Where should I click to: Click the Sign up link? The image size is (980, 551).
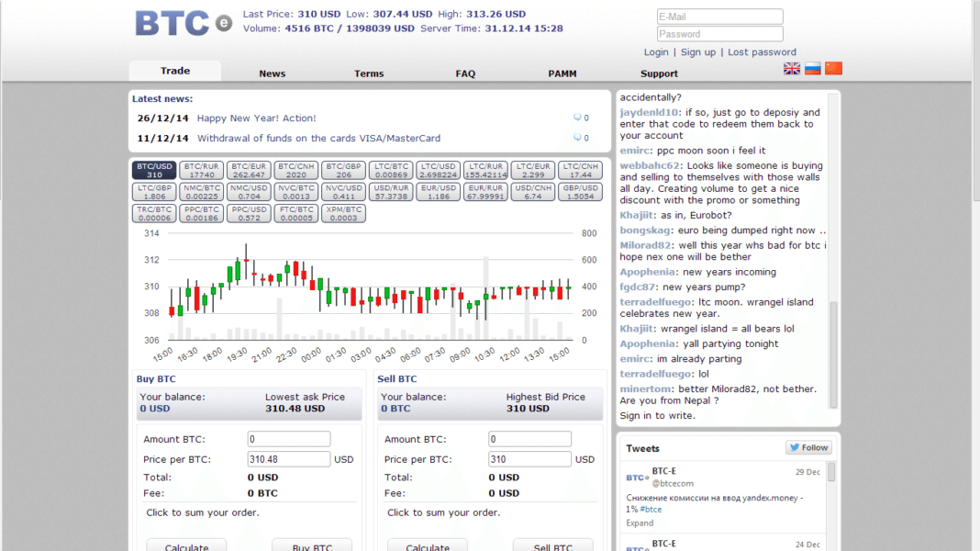point(698,52)
